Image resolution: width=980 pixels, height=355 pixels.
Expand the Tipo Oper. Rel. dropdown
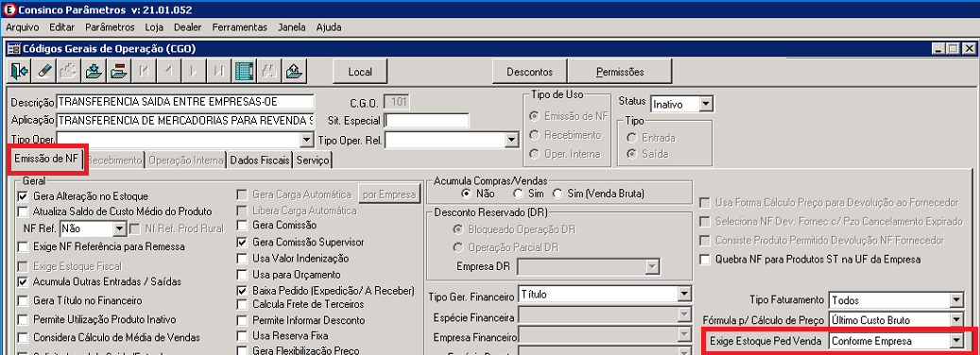click(x=511, y=141)
